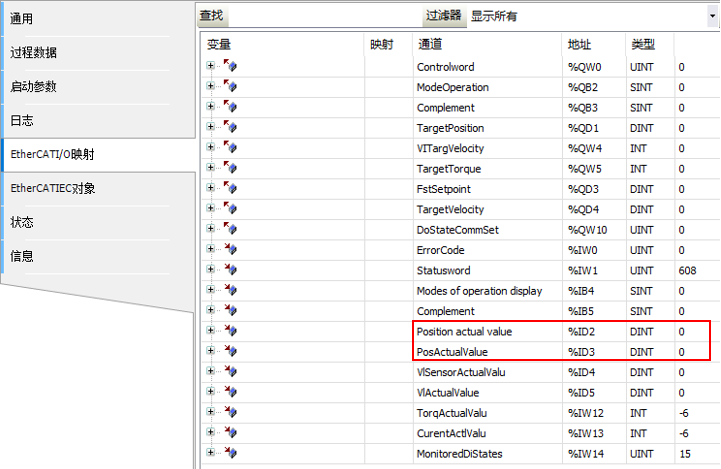Viewport: 721px width, 469px height.
Task: Click the input variable icon in Modes of operation display row
Action: pyautogui.click(x=230, y=290)
